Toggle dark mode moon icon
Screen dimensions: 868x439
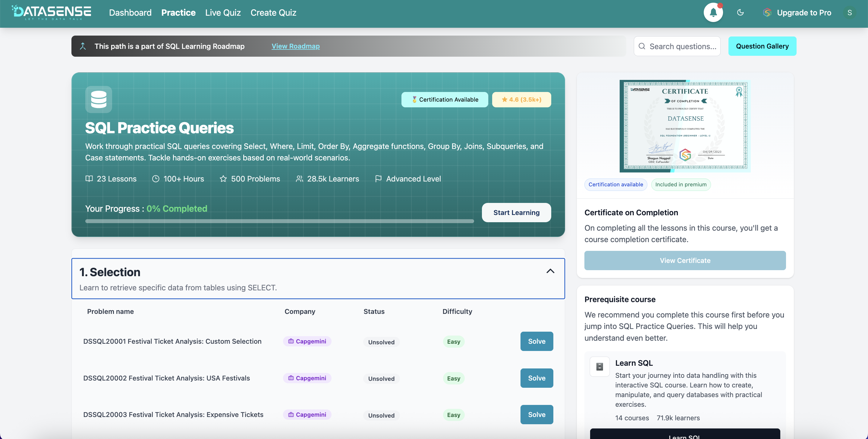[x=740, y=12]
